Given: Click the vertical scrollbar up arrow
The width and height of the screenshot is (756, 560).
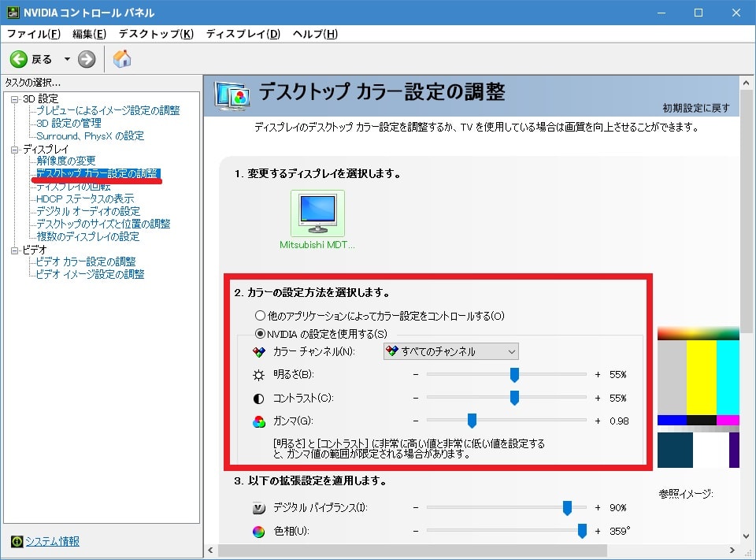Looking at the screenshot, I should pyautogui.click(x=747, y=83).
